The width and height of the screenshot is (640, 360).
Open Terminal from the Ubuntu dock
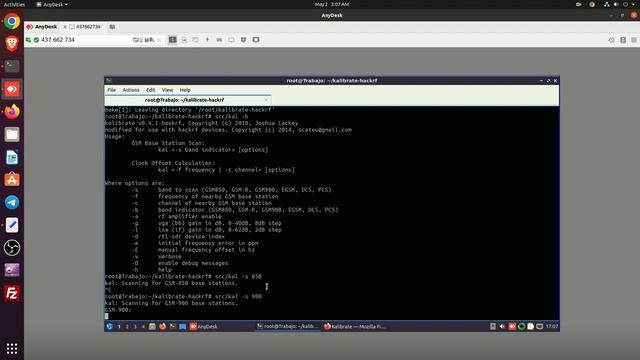coord(12,66)
